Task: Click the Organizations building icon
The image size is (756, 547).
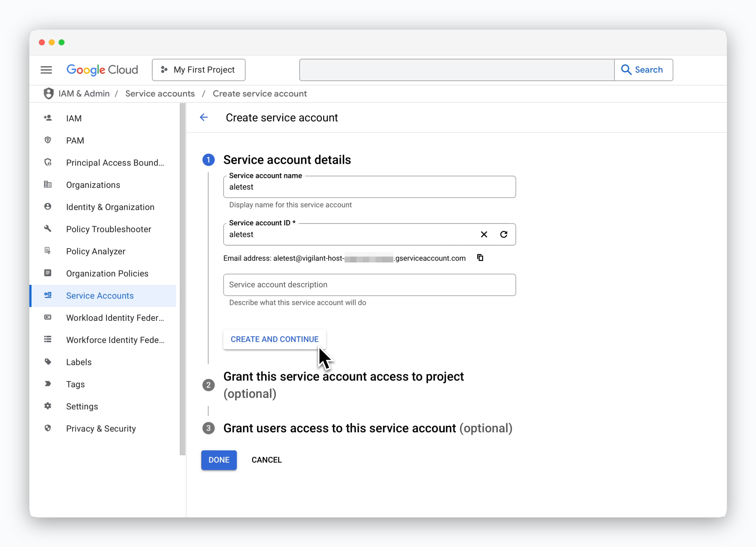Action: (48, 184)
